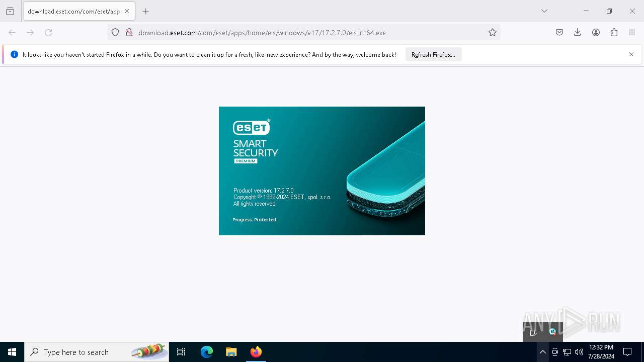Viewport: 644px width, 362px height.
Task: Go back one page
Action: [x=12, y=33]
